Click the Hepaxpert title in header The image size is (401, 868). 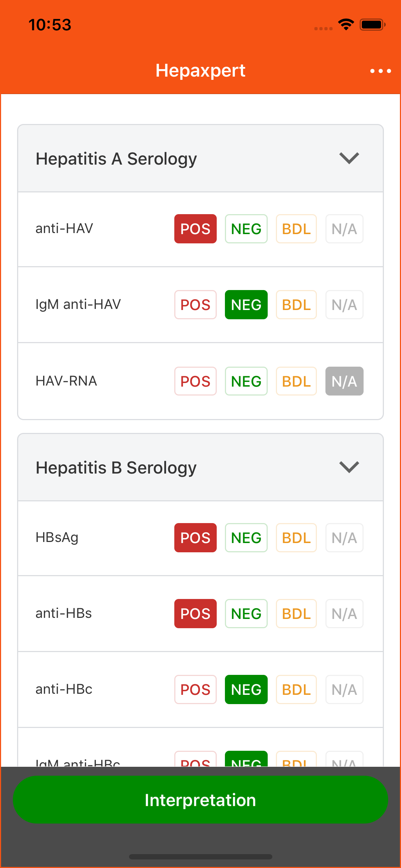coord(200,71)
